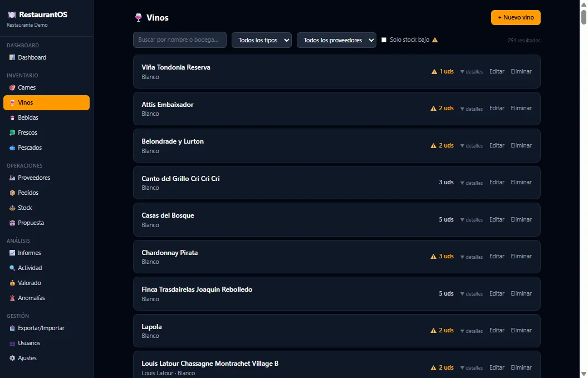Expand detalles for Finca Trasdairelas Joaquin Rebolledo
Screen dimensions: 588x378
472,293
